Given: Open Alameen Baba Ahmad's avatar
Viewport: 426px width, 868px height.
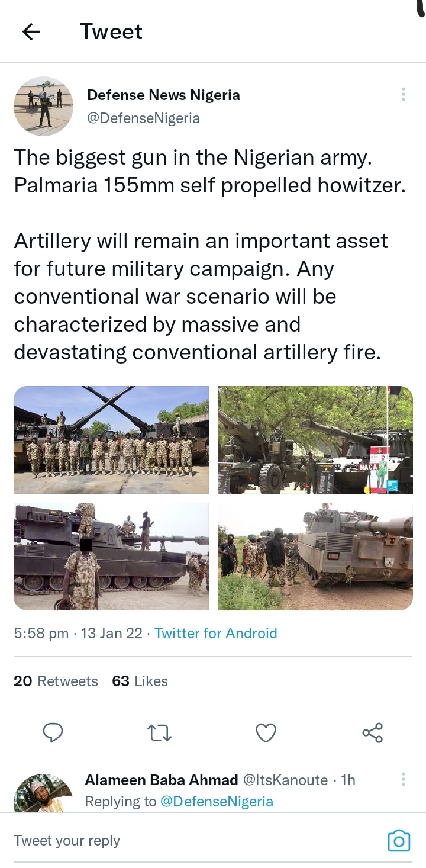Looking at the screenshot, I should pyautogui.click(x=43, y=793).
